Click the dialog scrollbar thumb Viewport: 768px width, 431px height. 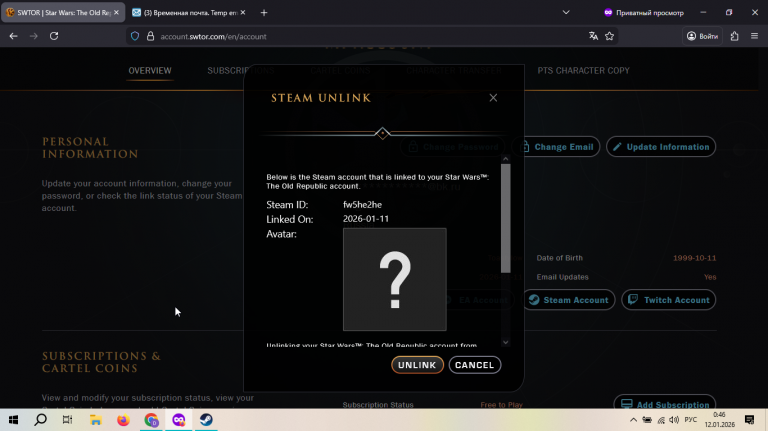pyautogui.click(x=506, y=218)
